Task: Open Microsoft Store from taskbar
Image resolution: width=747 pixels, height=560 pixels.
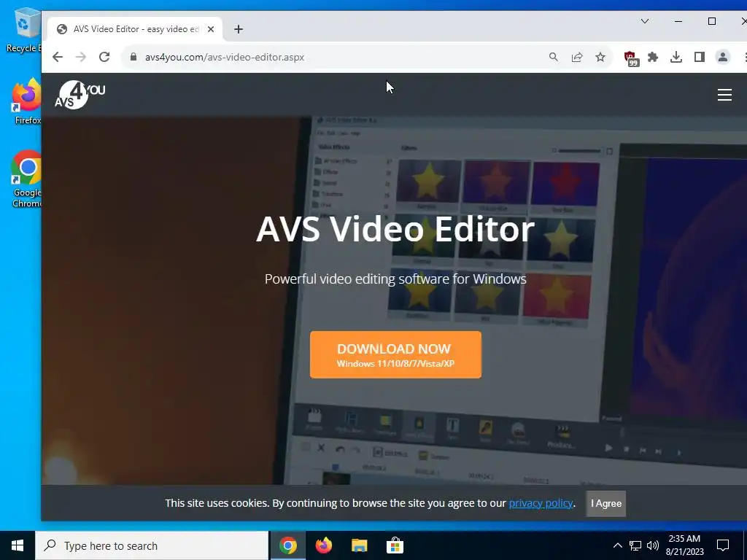Action: tap(395, 545)
